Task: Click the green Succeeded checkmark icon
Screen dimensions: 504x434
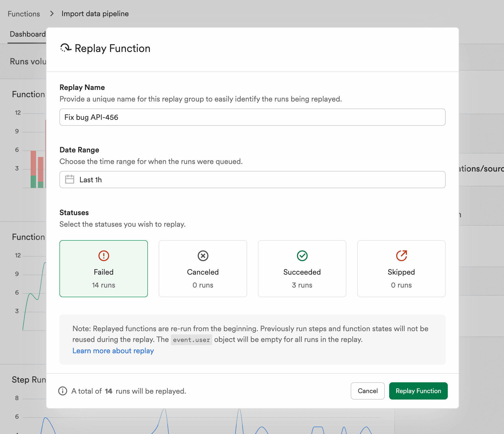Action: pos(302,256)
